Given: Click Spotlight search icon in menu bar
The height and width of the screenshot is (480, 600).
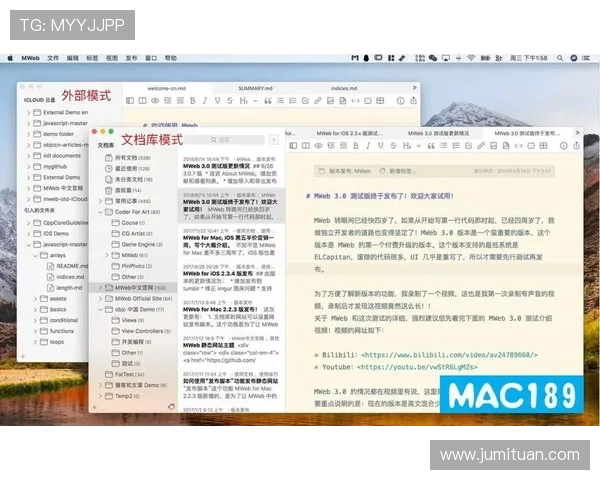Looking at the screenshot, I should pyautogui.click(x=560, y=58).
